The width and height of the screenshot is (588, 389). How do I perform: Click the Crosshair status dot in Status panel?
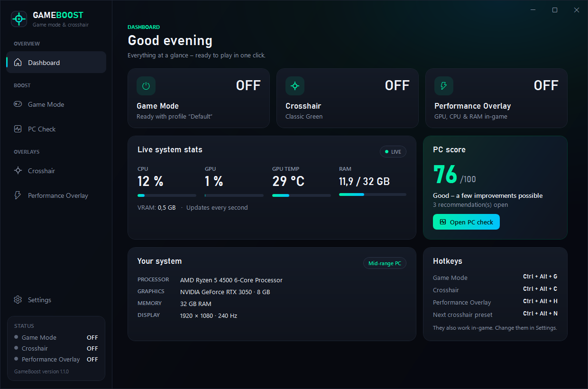pos(16,348)
